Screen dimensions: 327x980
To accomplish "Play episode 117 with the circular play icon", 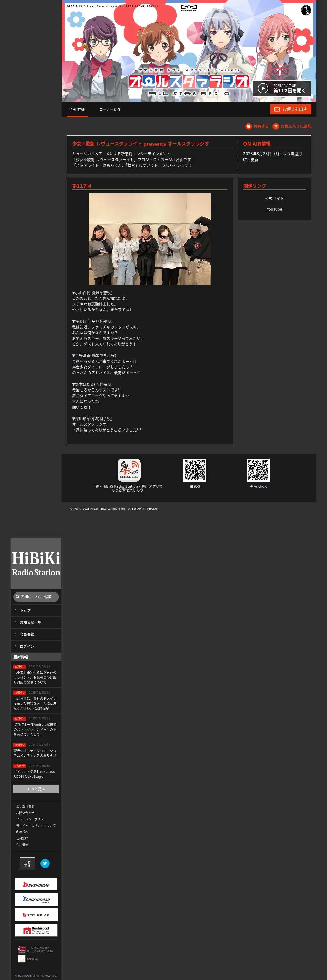I will tap(263, 88).
